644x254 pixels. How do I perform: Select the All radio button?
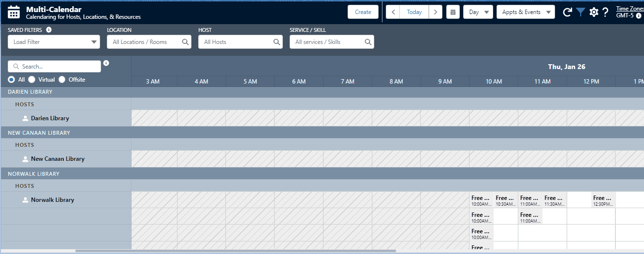click(x=12, y=80)
